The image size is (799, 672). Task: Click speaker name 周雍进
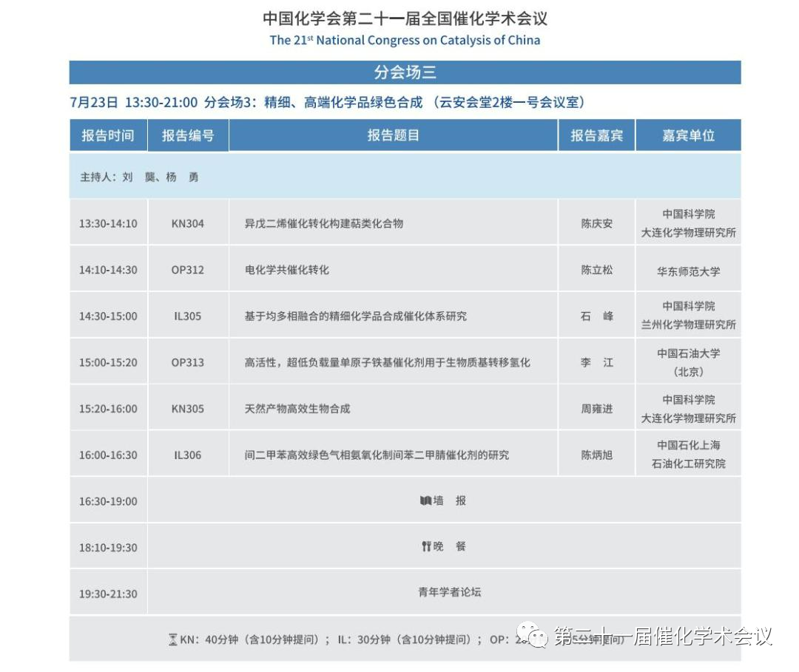pyautogui.click(x=597, y=409)
